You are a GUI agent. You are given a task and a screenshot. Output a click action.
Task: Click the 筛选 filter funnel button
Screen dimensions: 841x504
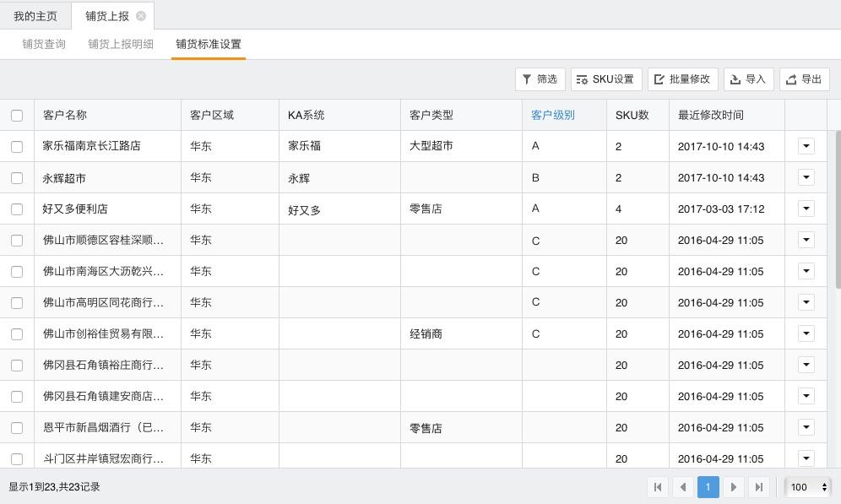pos(540,79)
